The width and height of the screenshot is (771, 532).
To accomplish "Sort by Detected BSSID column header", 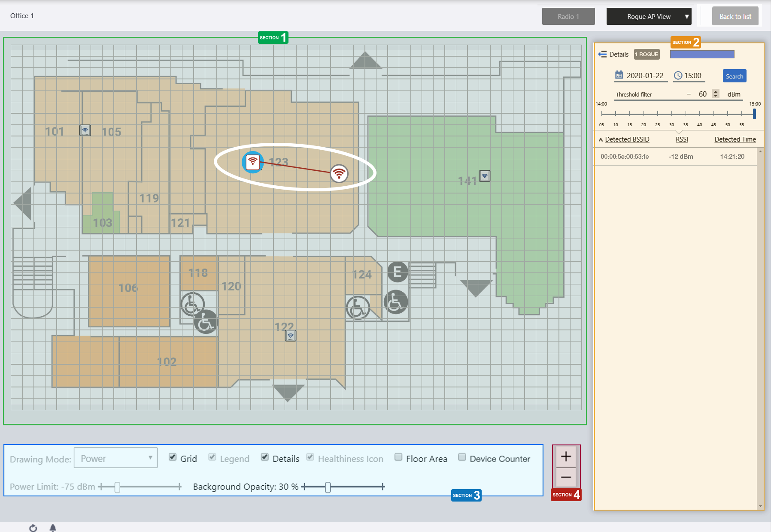I will (x=627, y=139).
